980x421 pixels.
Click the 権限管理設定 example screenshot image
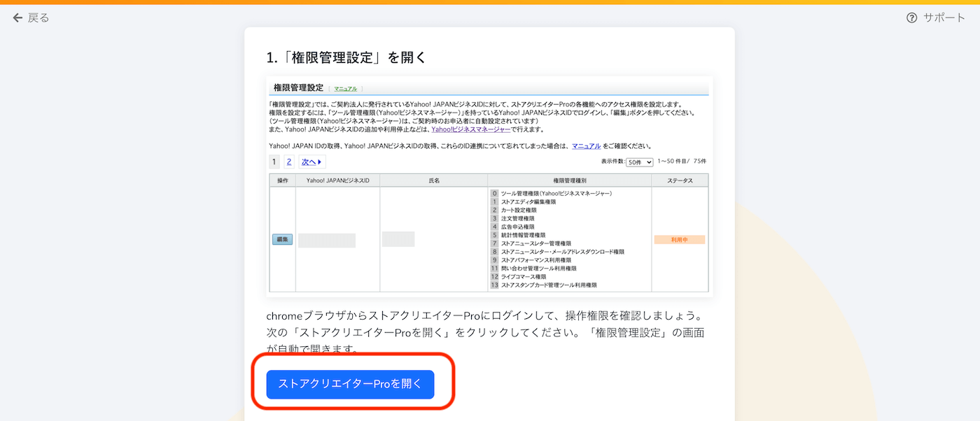pyautogui.click(x=490, y=186)
